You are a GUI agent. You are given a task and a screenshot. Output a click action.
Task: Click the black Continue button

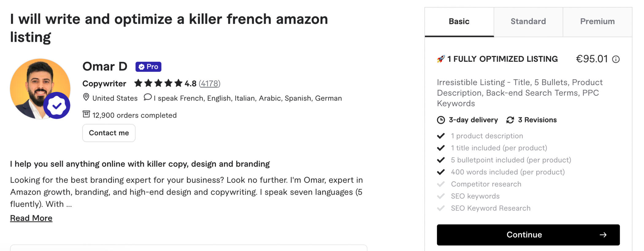[528, 235]
